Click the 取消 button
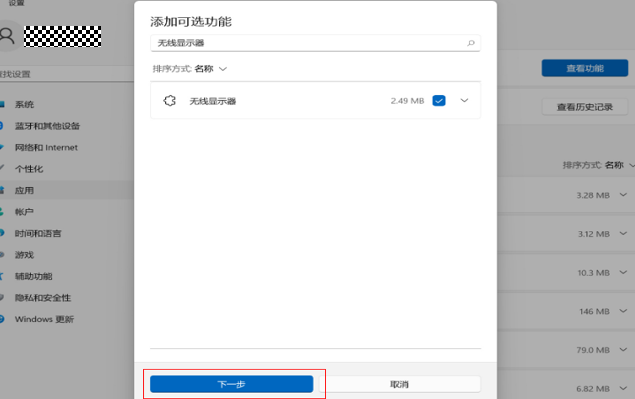This screenshot has height=399, width=635. point(400,384)
